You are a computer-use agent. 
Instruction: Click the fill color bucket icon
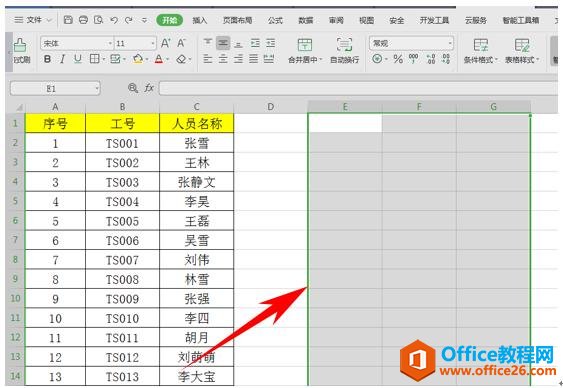tap(138, 59)
